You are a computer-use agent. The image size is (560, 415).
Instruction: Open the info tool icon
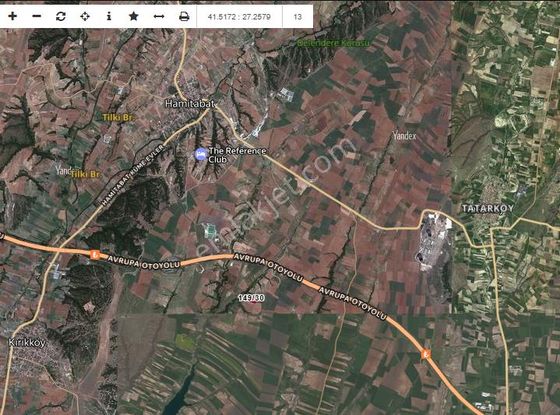point(109,16)
